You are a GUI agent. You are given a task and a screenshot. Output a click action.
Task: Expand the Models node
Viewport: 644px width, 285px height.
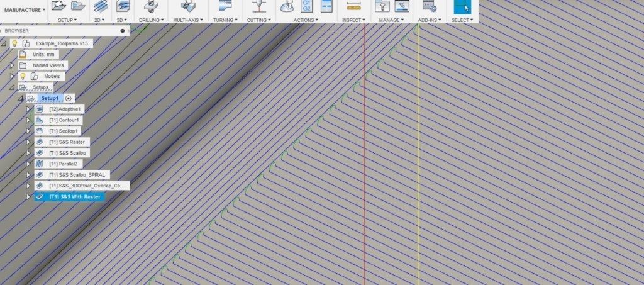(x=12, y=76)
